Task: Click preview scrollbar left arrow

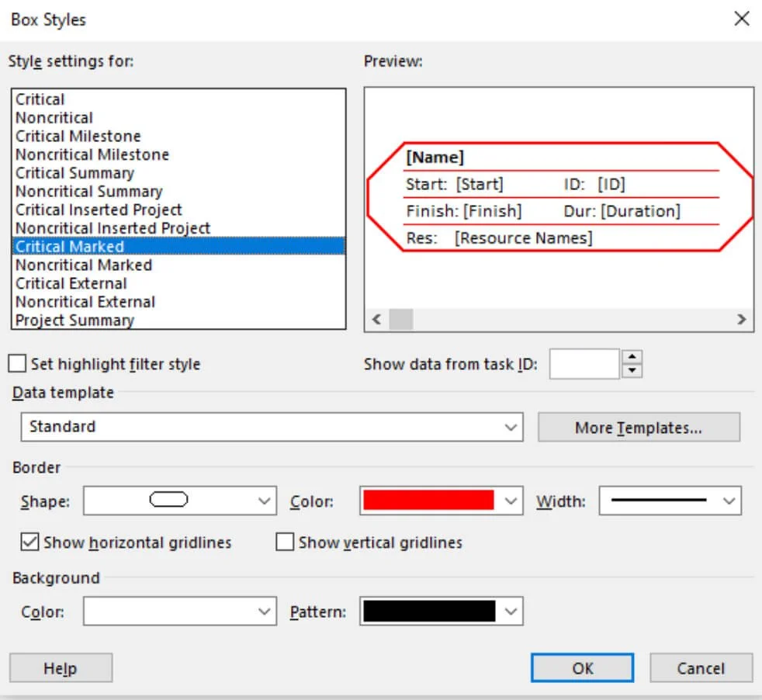Action: [376, 320]
